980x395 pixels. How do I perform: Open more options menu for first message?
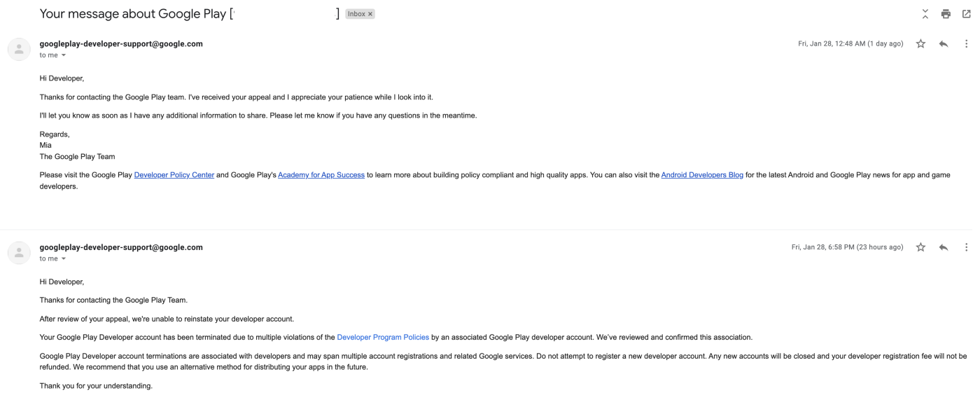pos(966,44)
